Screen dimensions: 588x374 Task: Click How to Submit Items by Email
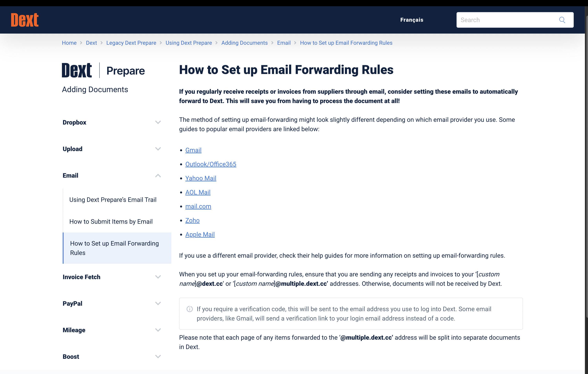click(x=111, y=222)
